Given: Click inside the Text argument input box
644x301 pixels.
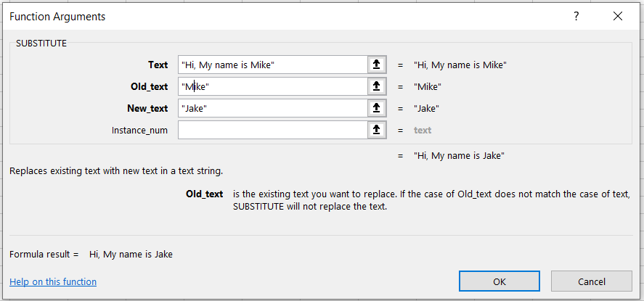Looking at the screenshot, I should pyautogui.click(x=272, y=65).
